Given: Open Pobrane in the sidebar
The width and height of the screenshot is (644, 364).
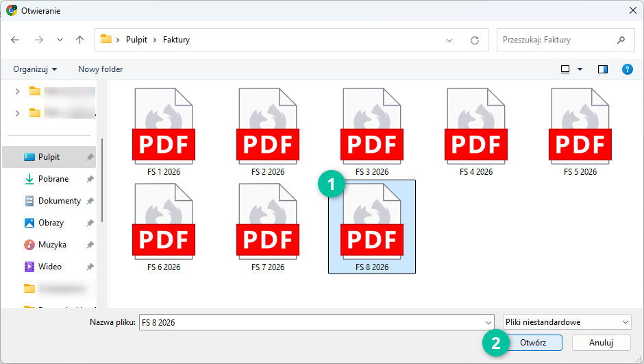Looking at the screenshot, I should tap(53, 179).
